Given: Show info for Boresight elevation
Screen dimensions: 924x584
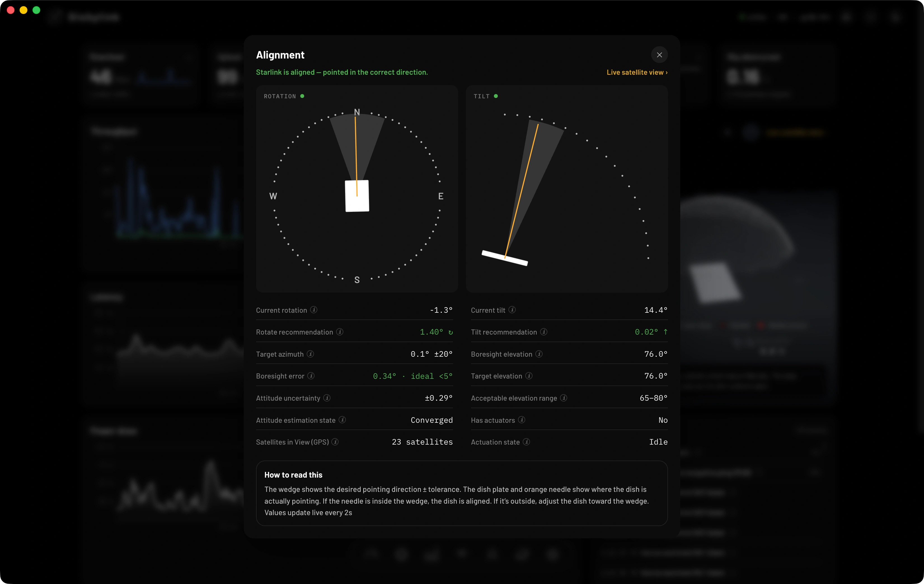Looking at the screenshot, I should coord(539,354).
